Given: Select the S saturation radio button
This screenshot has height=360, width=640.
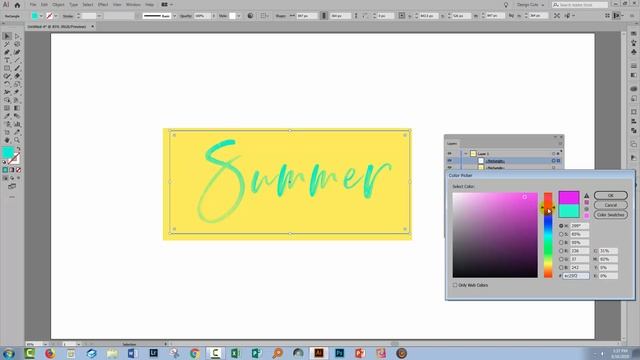Looking at the screenshot, I should pos(561,234).
